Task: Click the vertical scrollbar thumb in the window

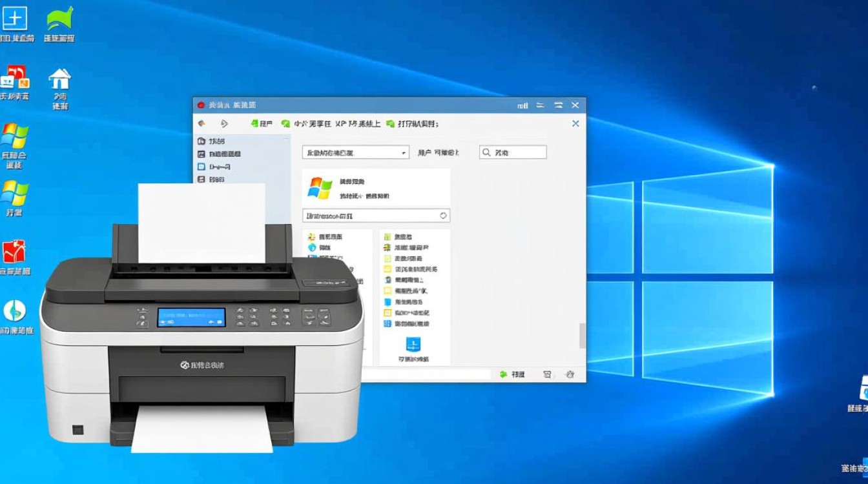Action: pyautogui.click(x=582, y=336)
